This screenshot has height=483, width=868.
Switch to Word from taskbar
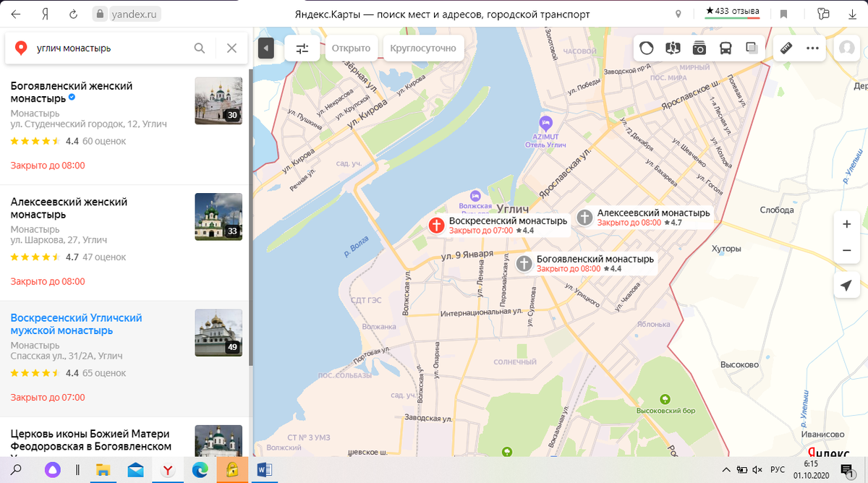[265, 470]
